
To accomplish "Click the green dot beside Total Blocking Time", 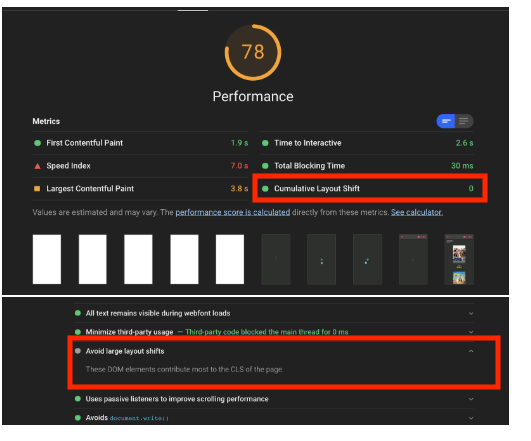I will pos(265,166).
